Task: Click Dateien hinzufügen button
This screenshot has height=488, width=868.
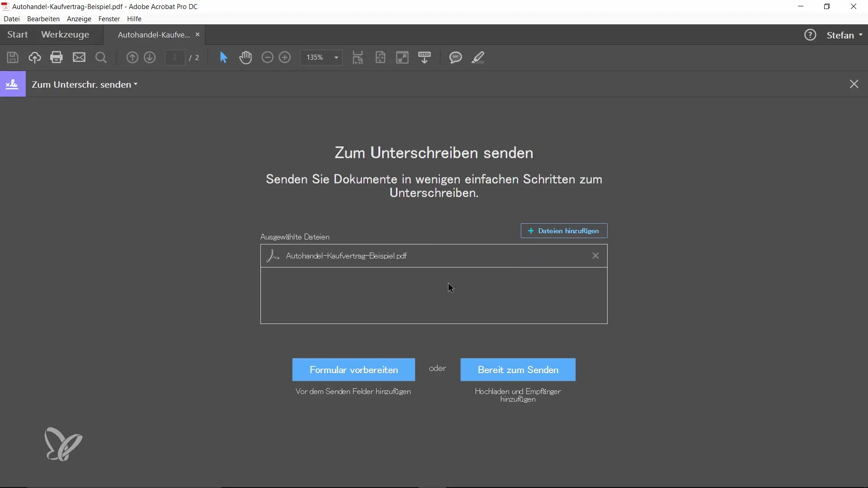Action: [564, 231]
